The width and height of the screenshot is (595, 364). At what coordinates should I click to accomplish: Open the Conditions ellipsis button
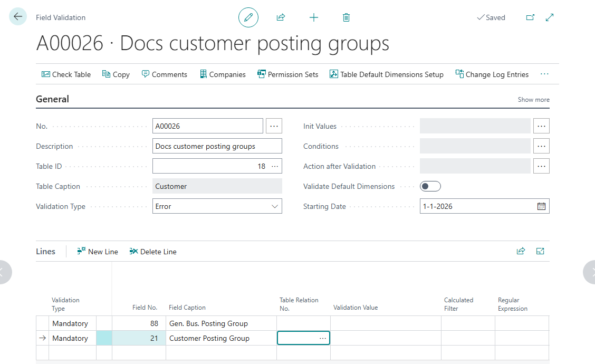point(541,146)
